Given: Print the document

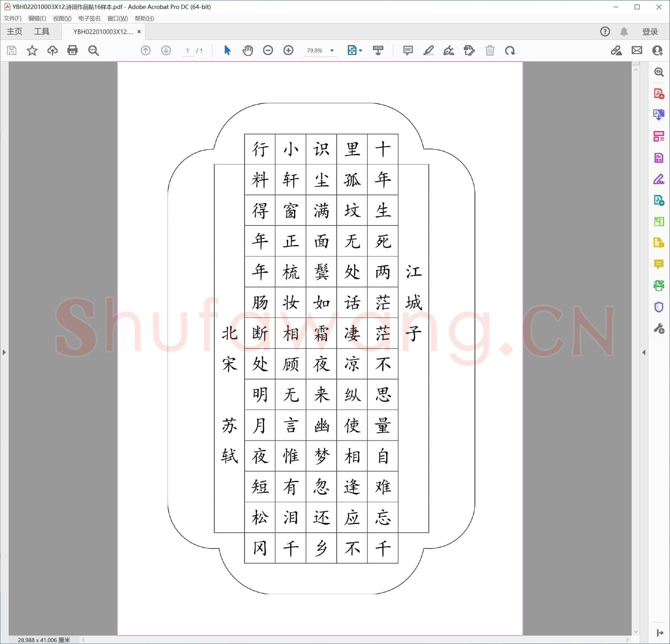Looking at the screenshot, I should 73,50.
